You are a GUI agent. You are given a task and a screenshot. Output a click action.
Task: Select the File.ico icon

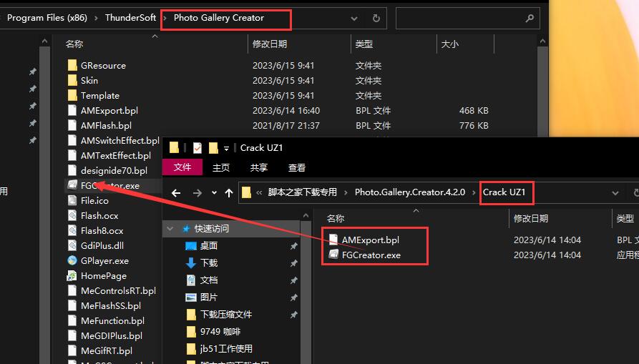[72, 201]
